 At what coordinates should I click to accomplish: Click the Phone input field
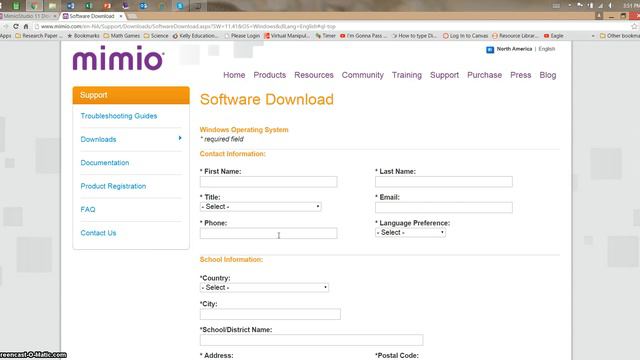point(269,233)
